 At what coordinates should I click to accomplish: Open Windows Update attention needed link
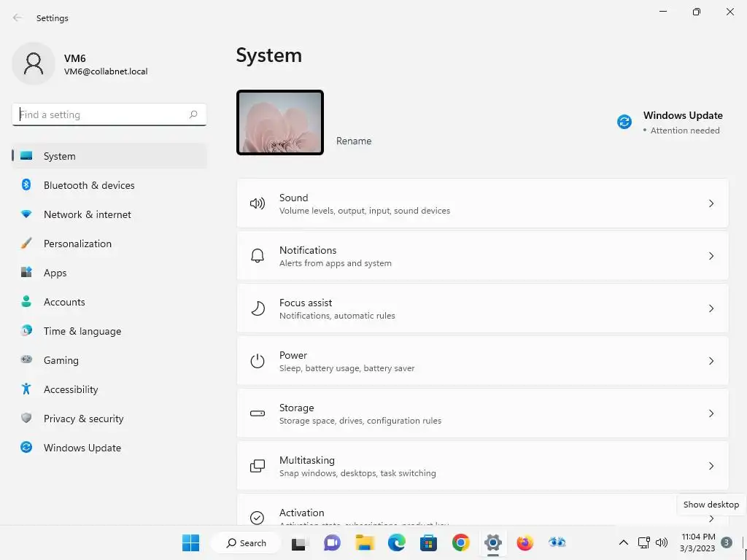point(670,122)
